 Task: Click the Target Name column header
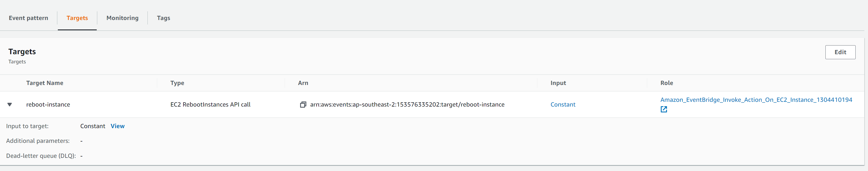coord(45,83)
